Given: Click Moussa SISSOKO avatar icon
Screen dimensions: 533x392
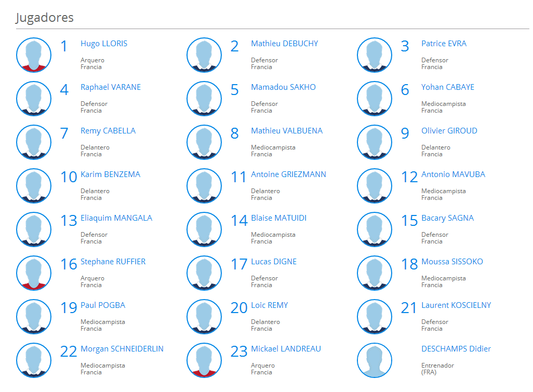Looking at the screenshot, I should [x=375, y=273].
